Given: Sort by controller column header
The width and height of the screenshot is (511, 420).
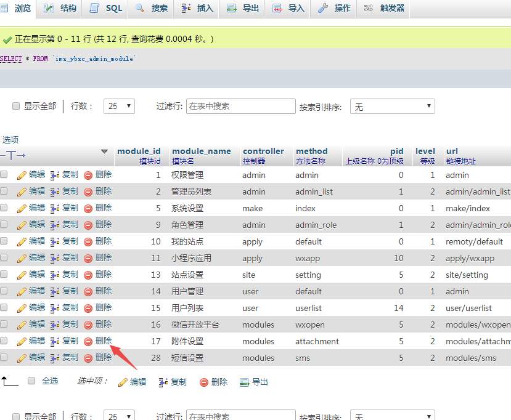Looking at the screenshot, I should click(x=263, y=151).
